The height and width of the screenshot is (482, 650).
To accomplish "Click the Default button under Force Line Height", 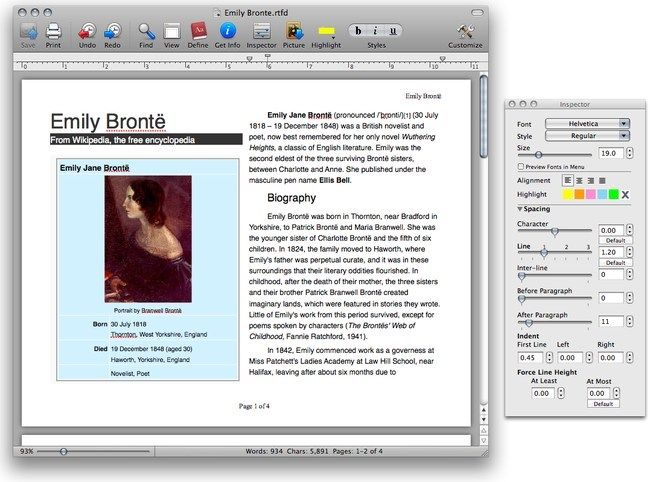I will [x=603, y=404].
